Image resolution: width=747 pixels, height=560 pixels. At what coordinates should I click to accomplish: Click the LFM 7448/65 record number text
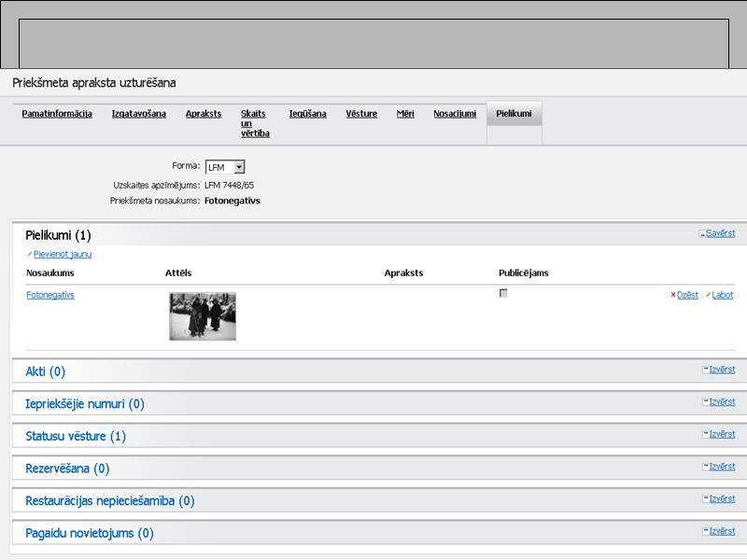229,185
